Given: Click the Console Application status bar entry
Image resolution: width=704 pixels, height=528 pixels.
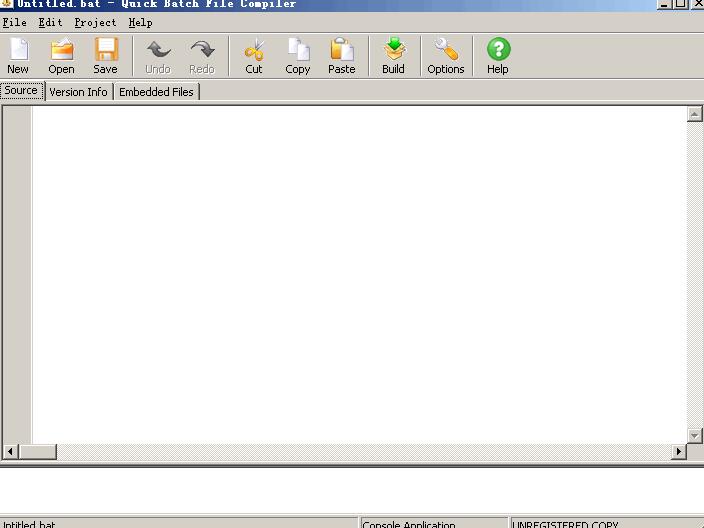Looking at the screenshot, I should point(435,524).
